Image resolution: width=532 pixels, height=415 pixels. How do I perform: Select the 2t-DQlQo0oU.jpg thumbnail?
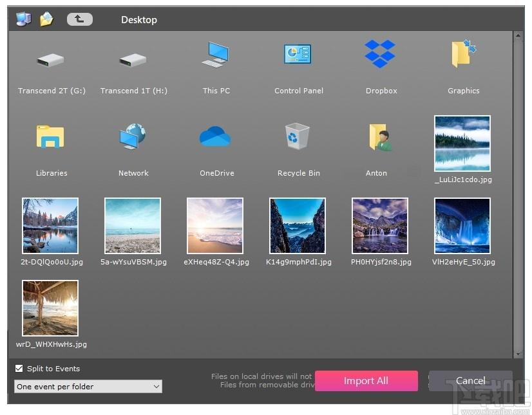[x=50, y=226]
